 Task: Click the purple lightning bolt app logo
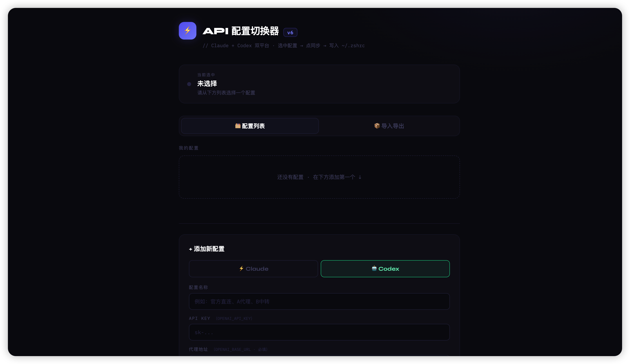tap(188, 31)
